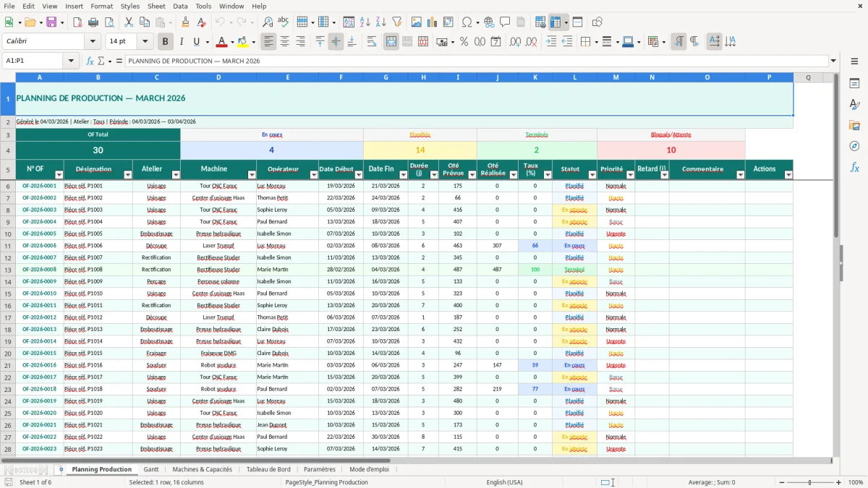Switch to the Gantt sheet tab

click(151, 469)
